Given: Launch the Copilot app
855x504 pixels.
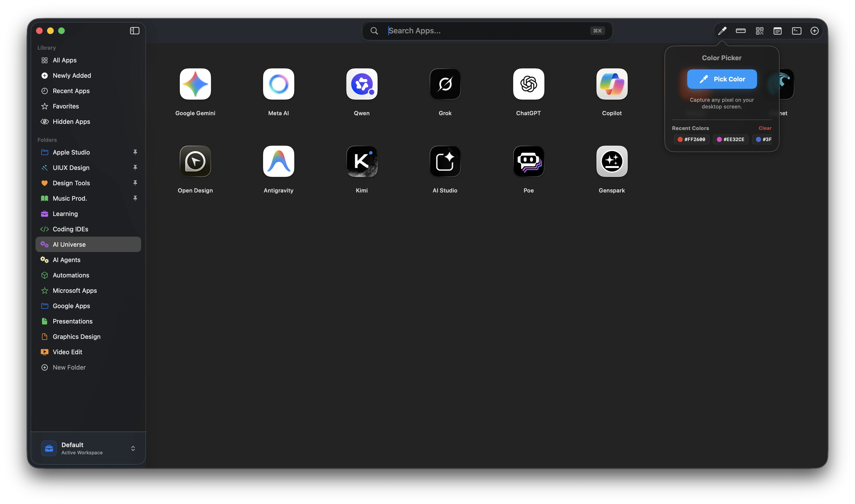Looking at the screenshot, I should tap(612, 84).
